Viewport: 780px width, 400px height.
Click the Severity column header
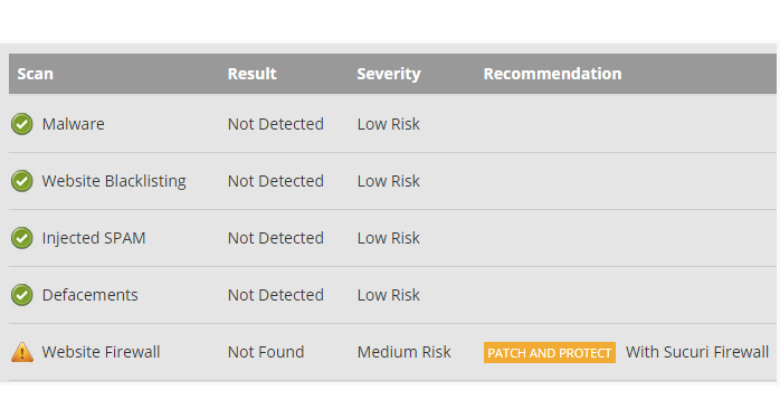click(x=388, y=74)
